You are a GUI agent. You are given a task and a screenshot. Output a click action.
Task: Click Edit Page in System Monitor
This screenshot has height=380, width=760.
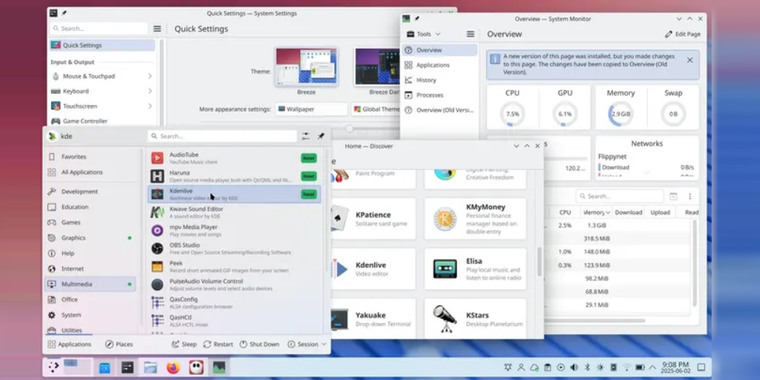click(x=682, y=34)
